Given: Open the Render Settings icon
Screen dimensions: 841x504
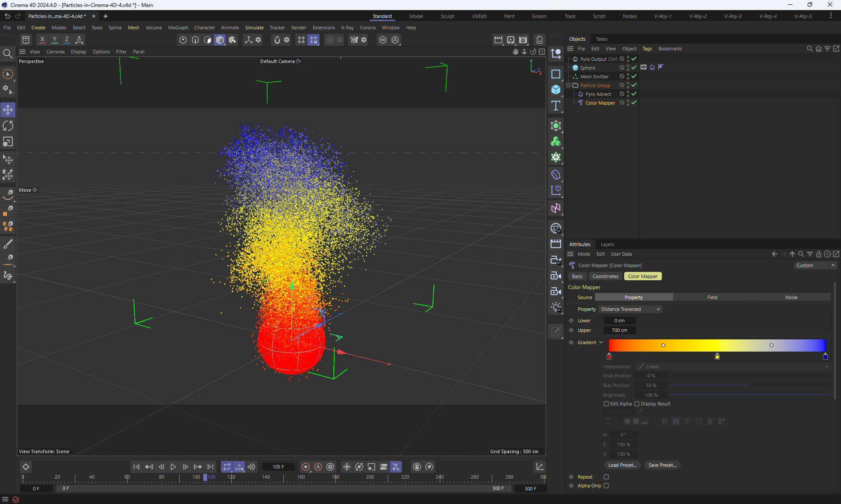Looking at the screenshot, I should [x=523, y=40].
